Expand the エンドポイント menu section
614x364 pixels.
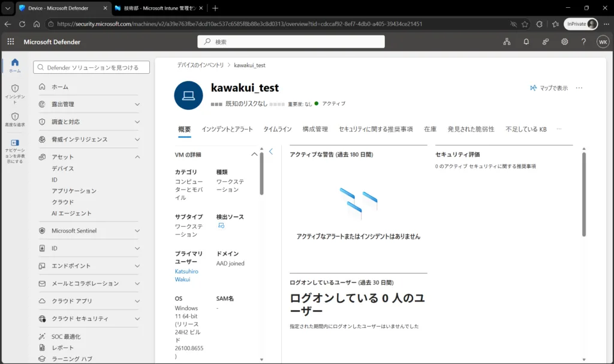(x=137, y=266)
